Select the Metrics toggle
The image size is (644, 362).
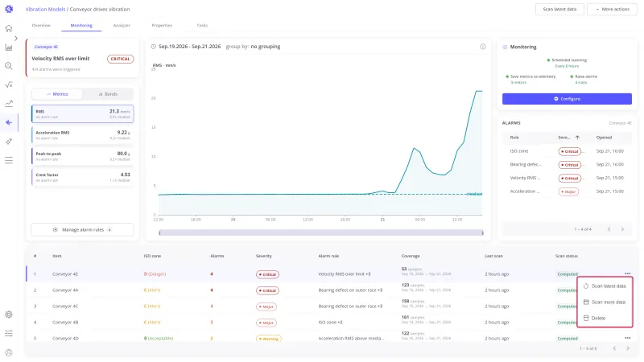point(57,94)
